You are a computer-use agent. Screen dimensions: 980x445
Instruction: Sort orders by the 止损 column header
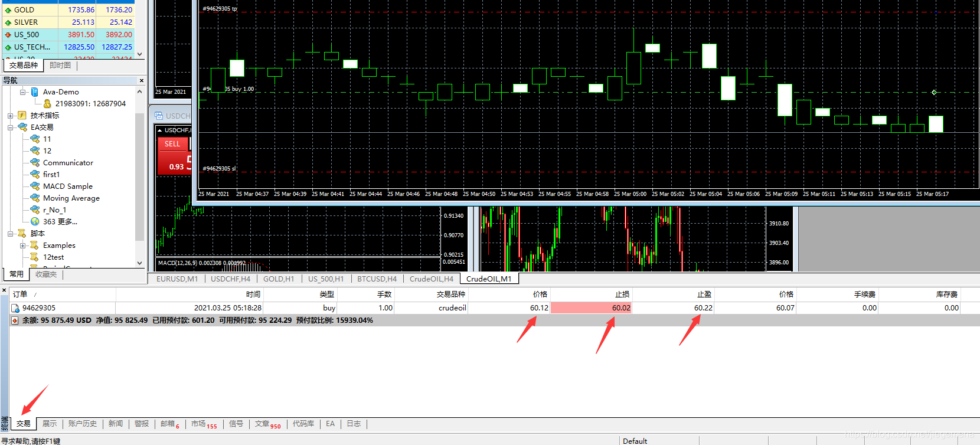(x=591, y=295)
